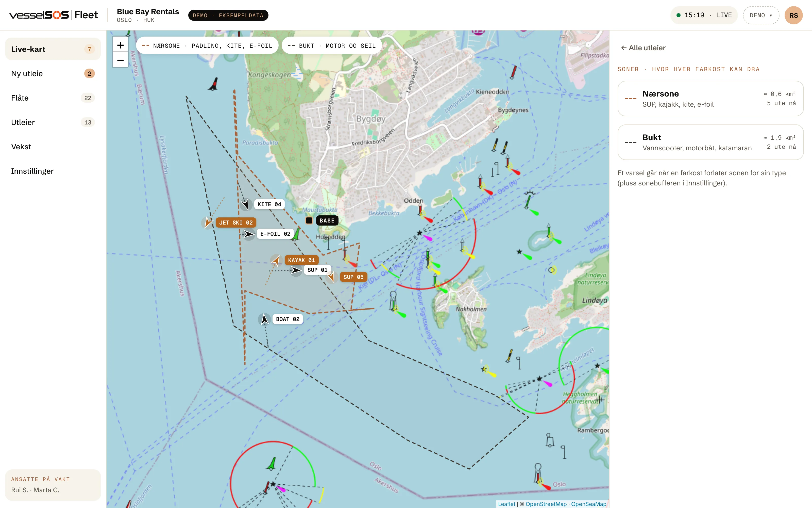Click the Nærsone padling legend chip
The width and height of the screenshot is (812, 508).
tap(207, 45)
